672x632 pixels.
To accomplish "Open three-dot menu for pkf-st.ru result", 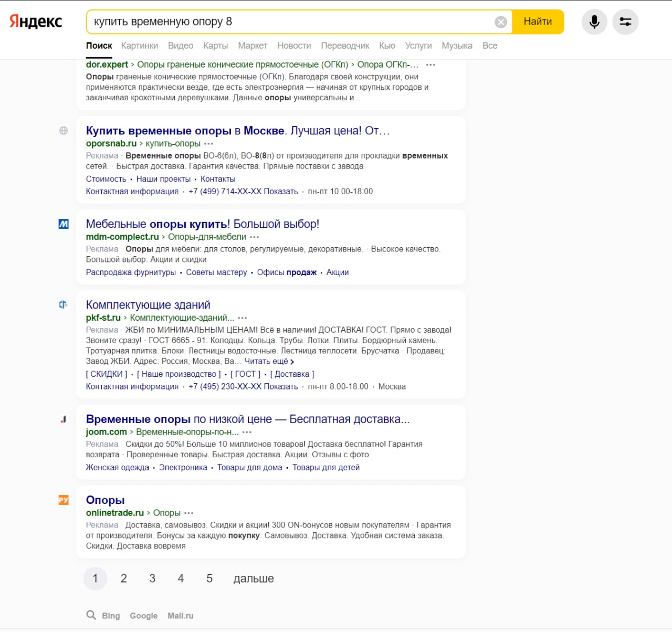I will coord(242,318).
